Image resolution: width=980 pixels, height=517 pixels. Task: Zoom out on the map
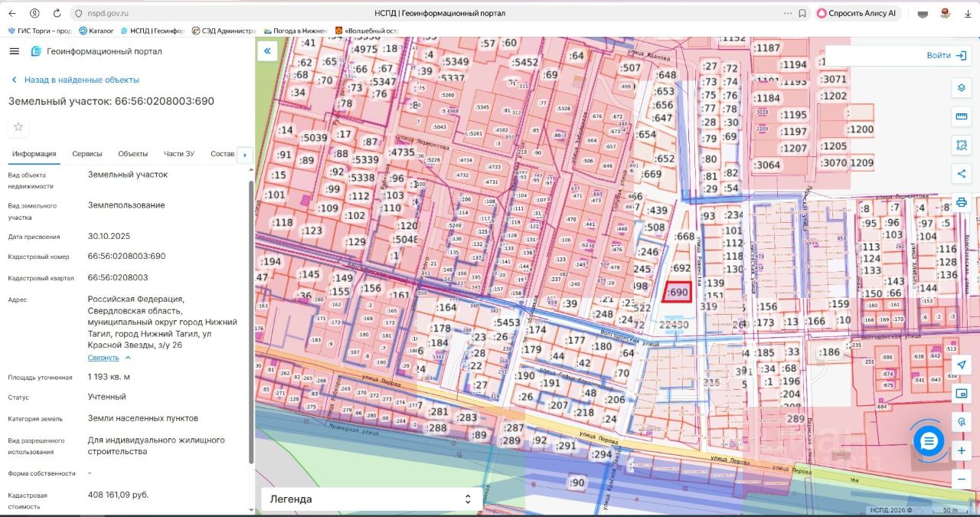(962, 479)
